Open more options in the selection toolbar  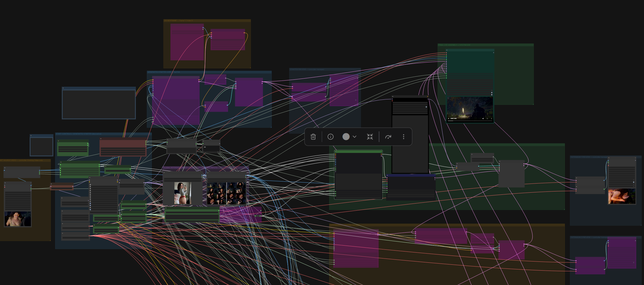click(404, 137)
